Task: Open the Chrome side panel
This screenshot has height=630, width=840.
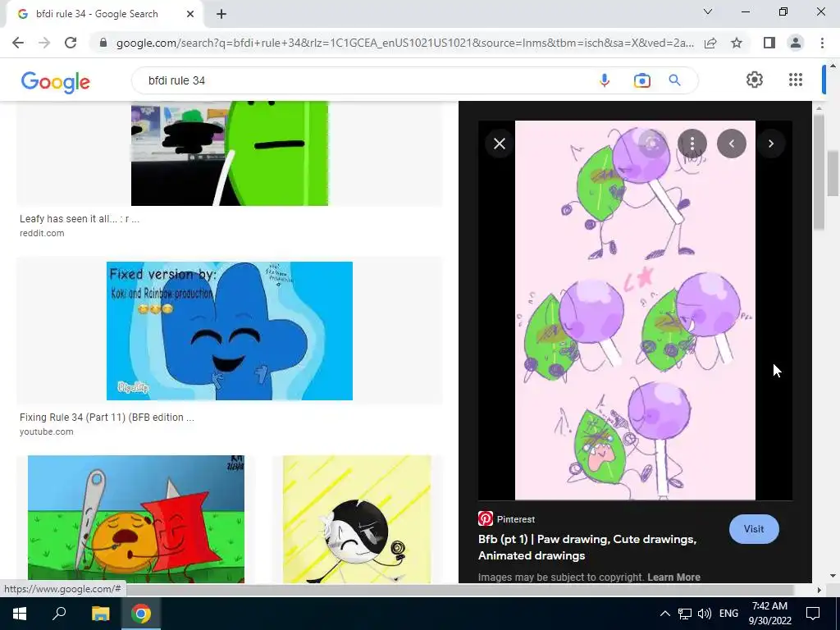Action: point(769,43)
